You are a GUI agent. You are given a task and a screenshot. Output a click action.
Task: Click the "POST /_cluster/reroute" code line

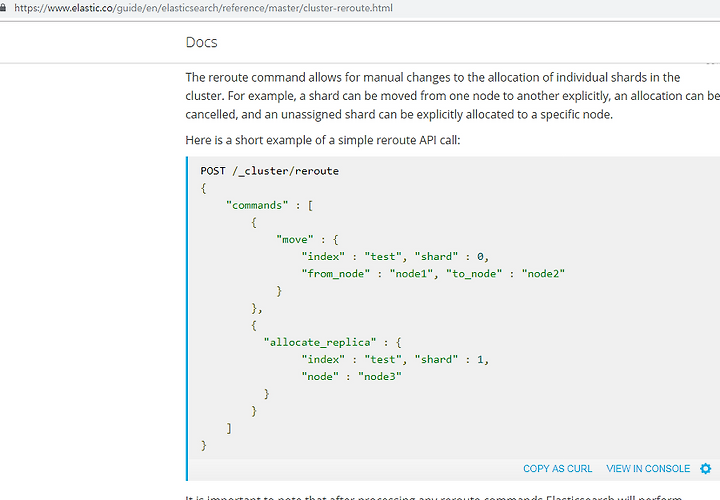pyautogui.click(x=270, y=171)
